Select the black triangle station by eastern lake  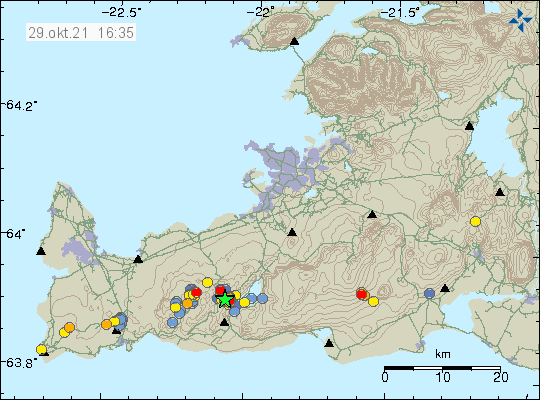pyautogui.click(x=469, y=126)
